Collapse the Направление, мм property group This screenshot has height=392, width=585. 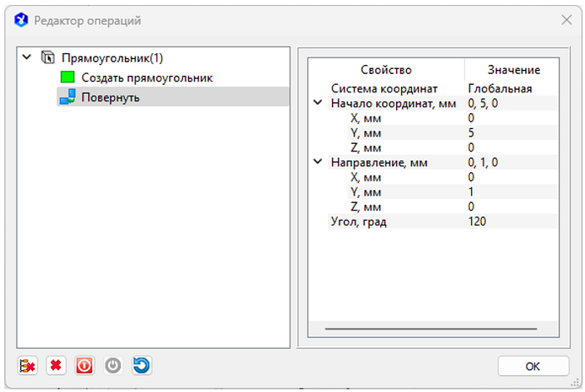317,162
